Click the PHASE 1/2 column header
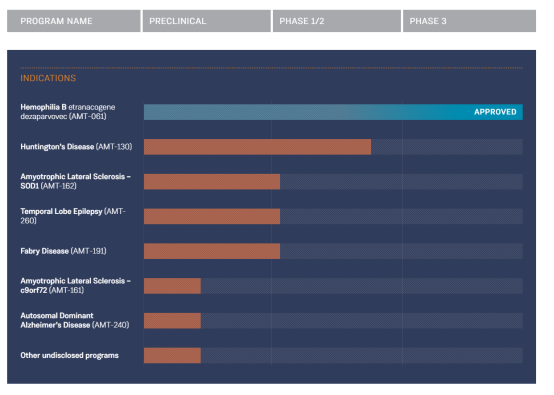The width and height of the screenshot is (554, 395). 337,21
